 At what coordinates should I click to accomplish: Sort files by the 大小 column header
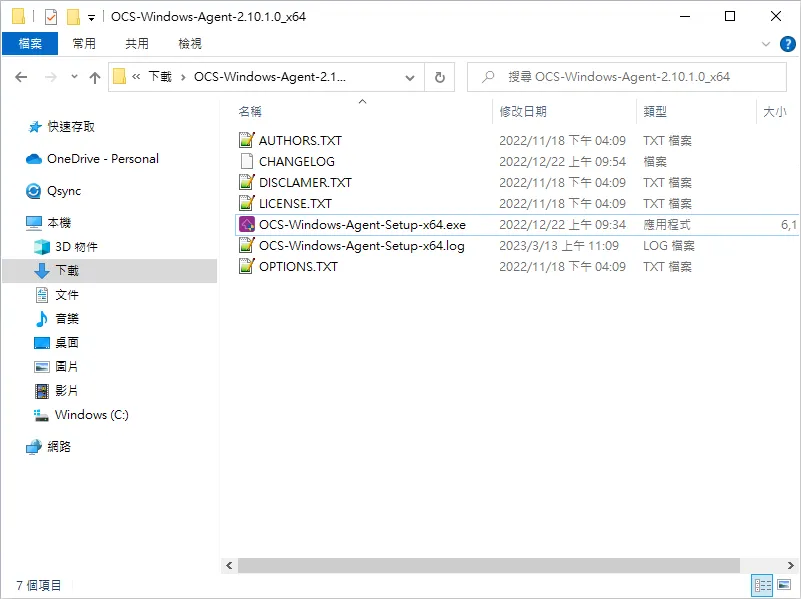(774, 111)
